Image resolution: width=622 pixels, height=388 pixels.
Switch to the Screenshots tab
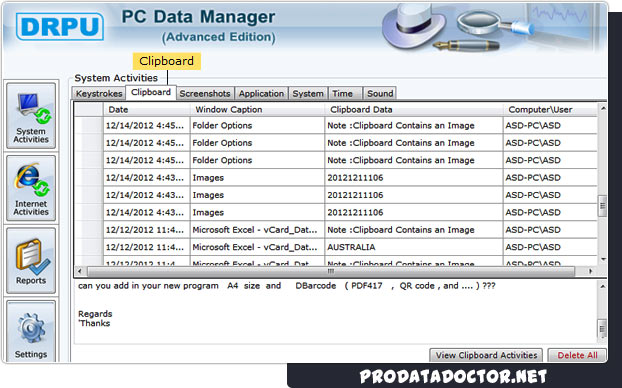205,94
